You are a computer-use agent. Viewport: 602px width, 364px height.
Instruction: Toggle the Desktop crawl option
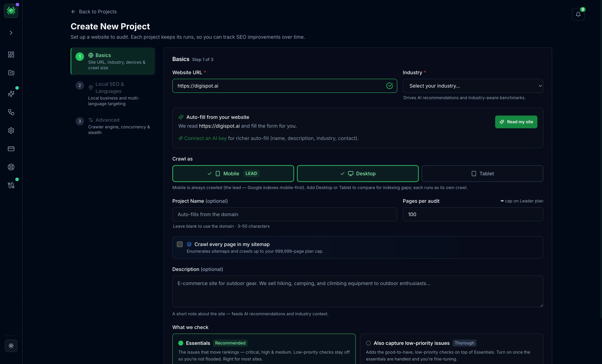tap(358, 174)
